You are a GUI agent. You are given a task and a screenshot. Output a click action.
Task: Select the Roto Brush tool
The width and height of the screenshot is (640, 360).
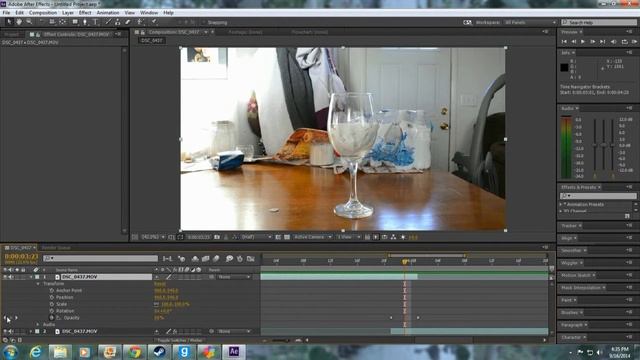140,22
